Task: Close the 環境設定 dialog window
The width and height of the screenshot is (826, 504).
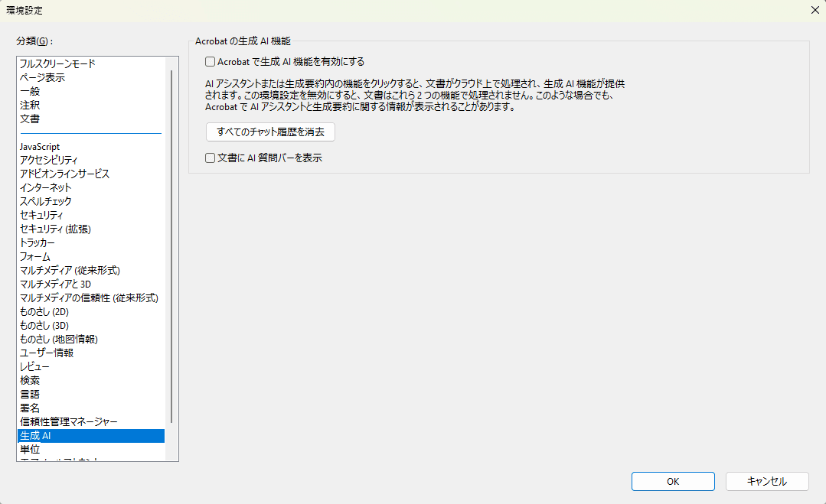Action: [x=815, y=10]
